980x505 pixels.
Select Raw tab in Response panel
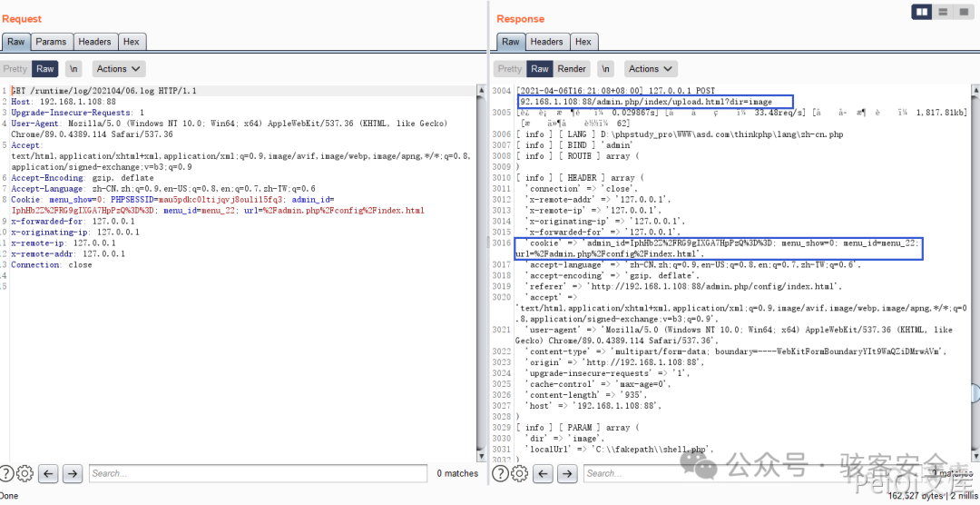(511, 42)
